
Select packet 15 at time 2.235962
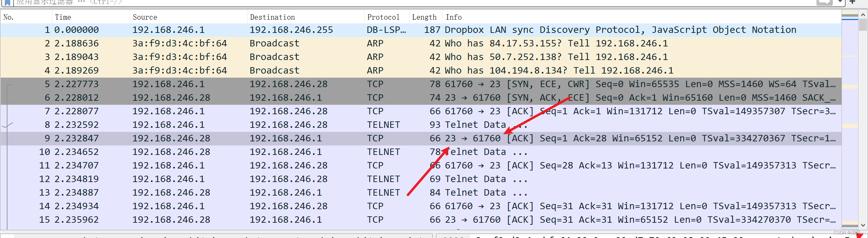421,220
